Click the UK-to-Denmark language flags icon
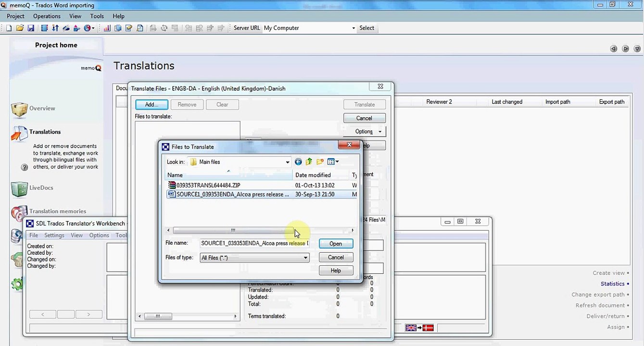Image resolution: width=644 pixels, height=346 pixels. pyautogui.click(x=419, y=328)
